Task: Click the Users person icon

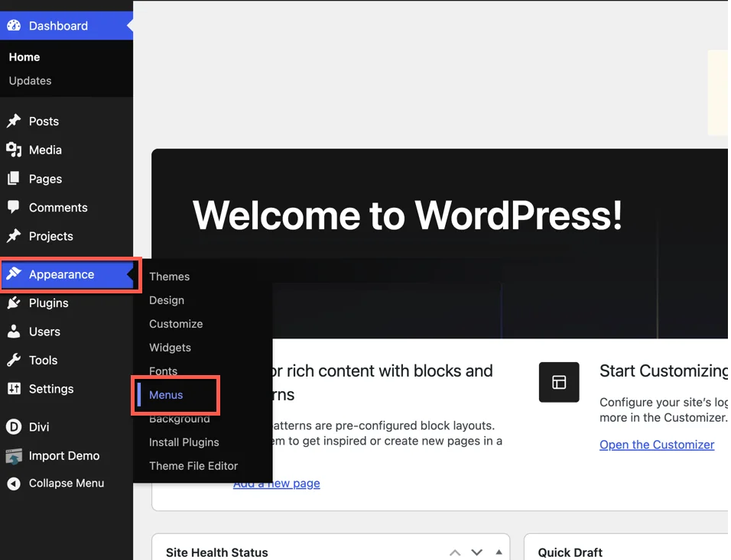Action: point(14,332)
